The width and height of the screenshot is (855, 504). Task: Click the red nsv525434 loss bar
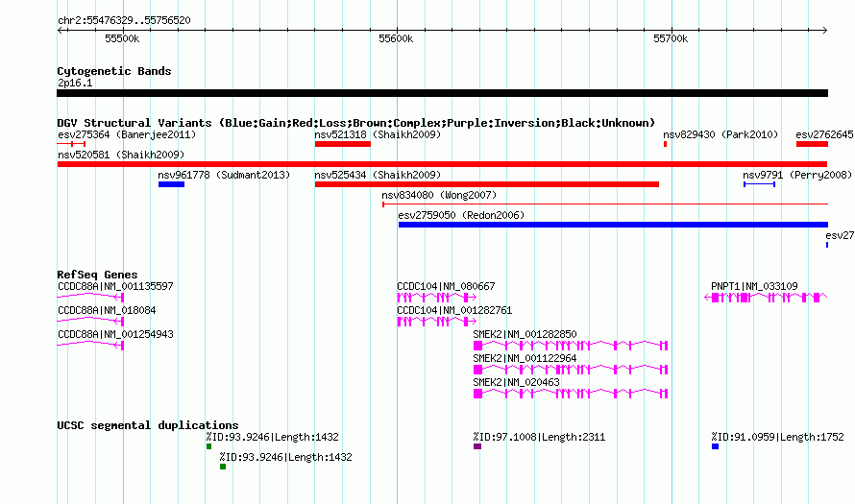(486, 184)
